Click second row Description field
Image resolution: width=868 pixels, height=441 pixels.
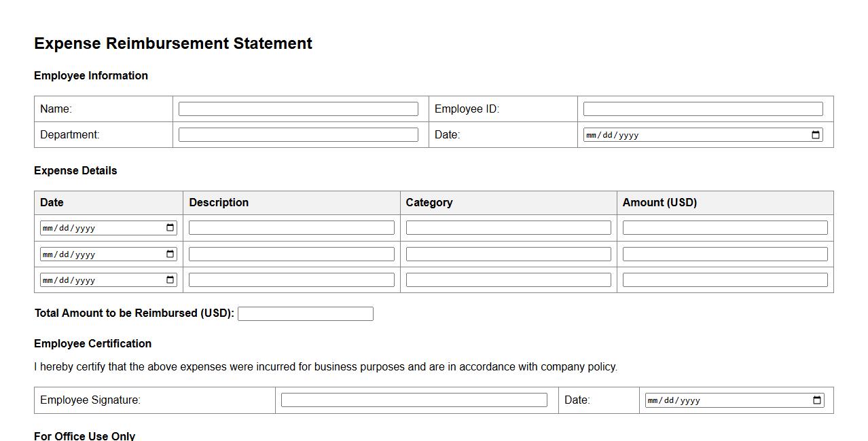291,254
